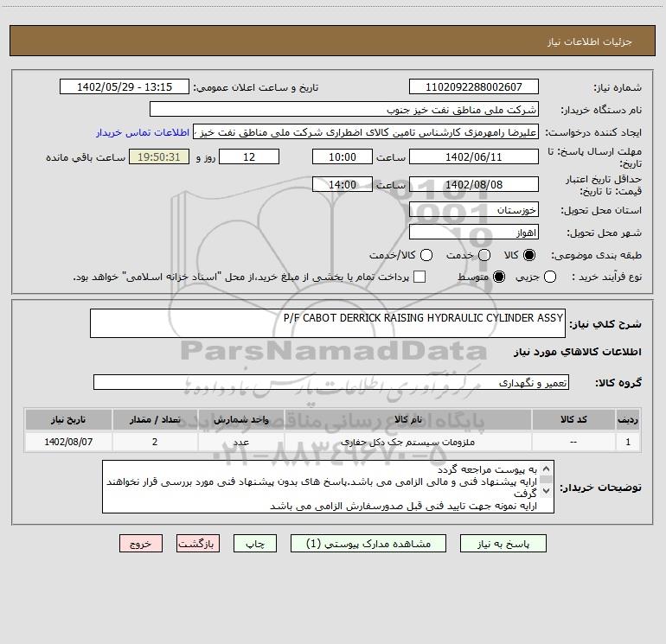The image size is (666, 644).
Task: Click the 19:50:31 remaining time field
Action: coord(159,156)
